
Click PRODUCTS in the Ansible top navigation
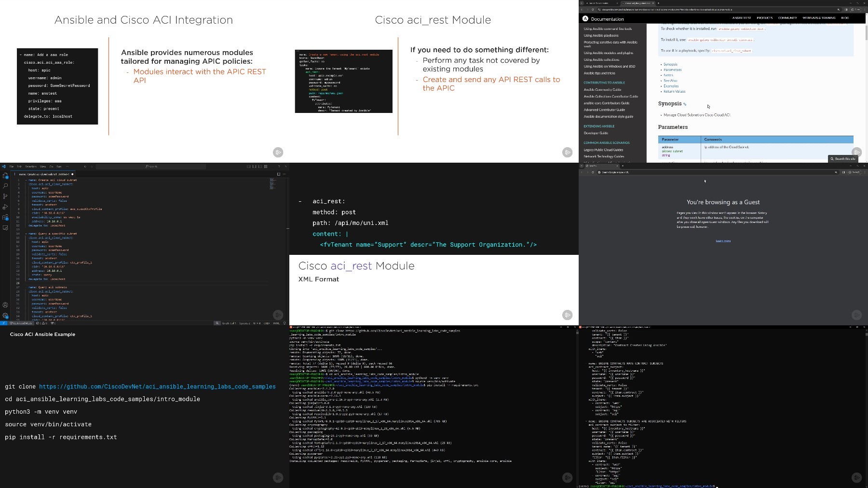764,18
